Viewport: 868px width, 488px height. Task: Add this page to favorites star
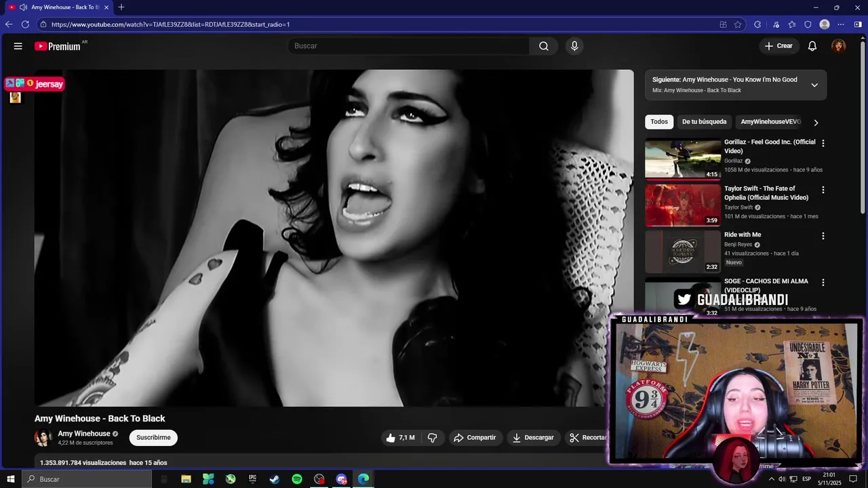click(738, 24)
